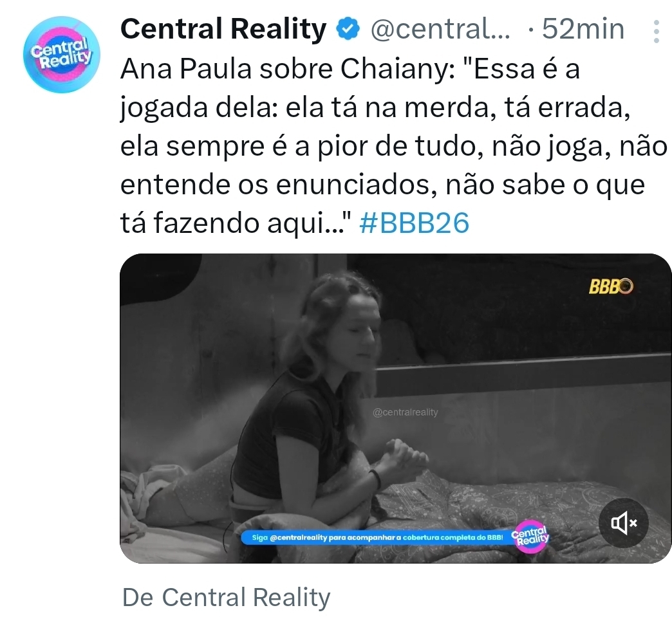Click the BBB logo in the video

[x=611, y=286]
